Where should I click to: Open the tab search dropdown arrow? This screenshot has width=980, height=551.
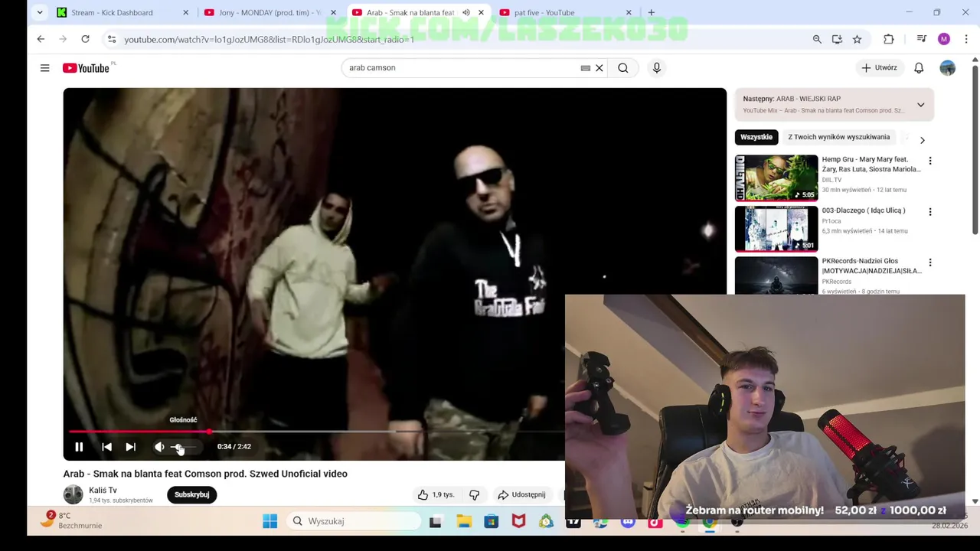click(40, 13)
